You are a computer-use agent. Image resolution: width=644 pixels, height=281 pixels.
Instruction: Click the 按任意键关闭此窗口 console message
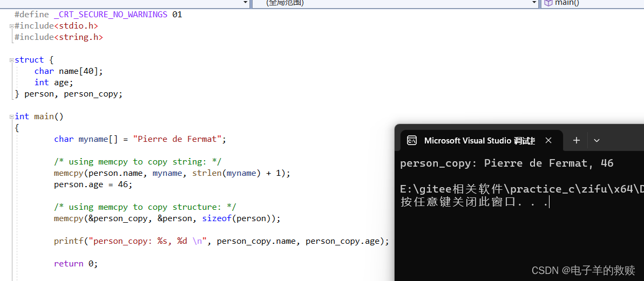click(474, 202)
